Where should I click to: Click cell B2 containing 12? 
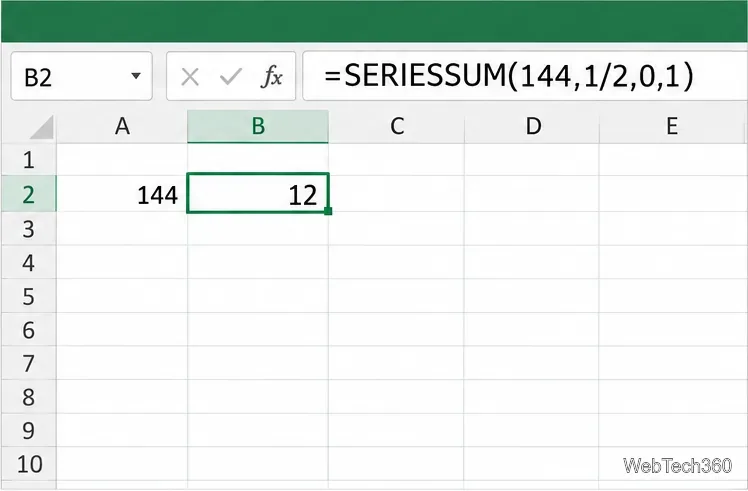(x=258, y=193)
